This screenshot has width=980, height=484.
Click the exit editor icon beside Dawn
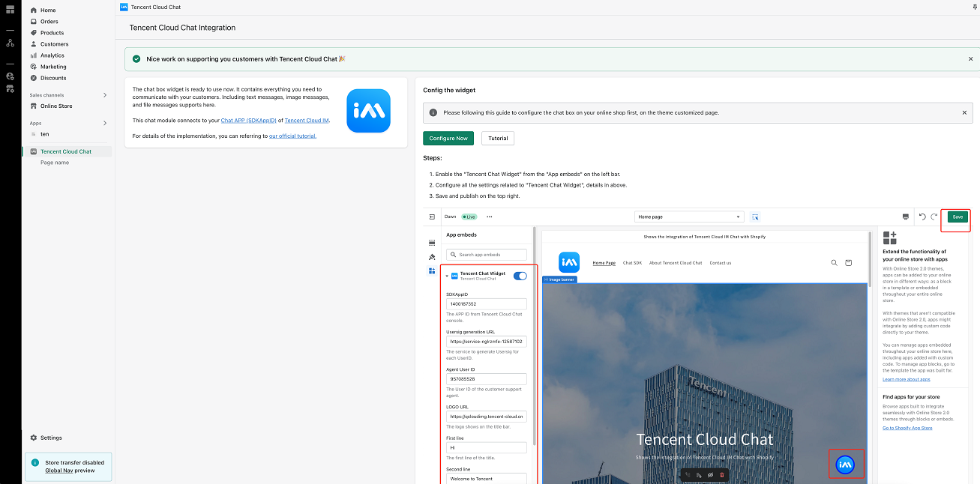432,217
